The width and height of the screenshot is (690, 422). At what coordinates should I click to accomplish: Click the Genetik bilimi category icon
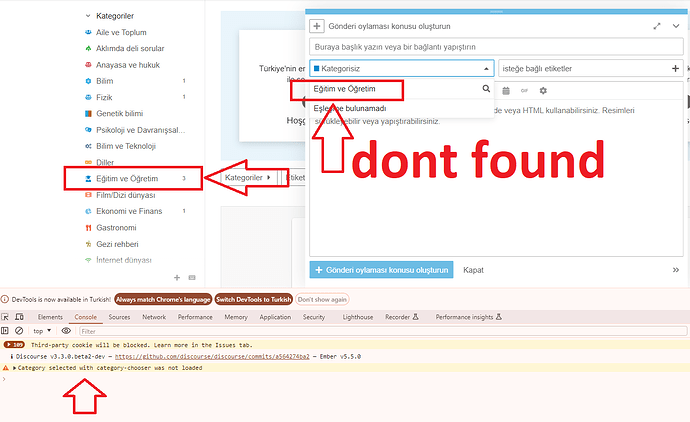(x=88, y=114)
